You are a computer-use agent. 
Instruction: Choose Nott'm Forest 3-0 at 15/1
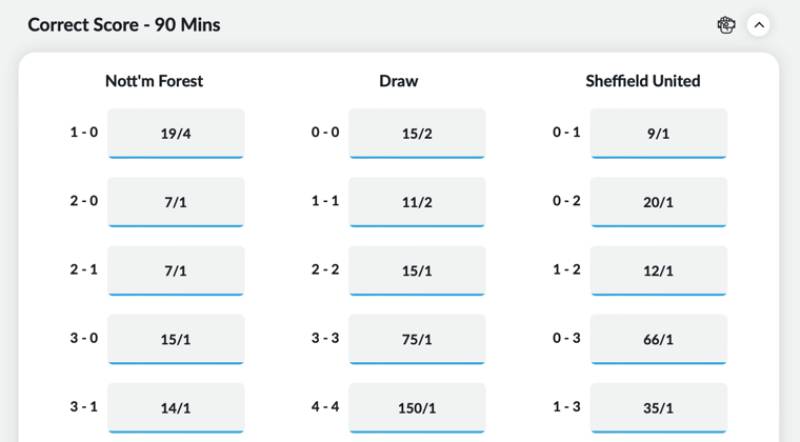pyautogui.click(x=175, y=339)
